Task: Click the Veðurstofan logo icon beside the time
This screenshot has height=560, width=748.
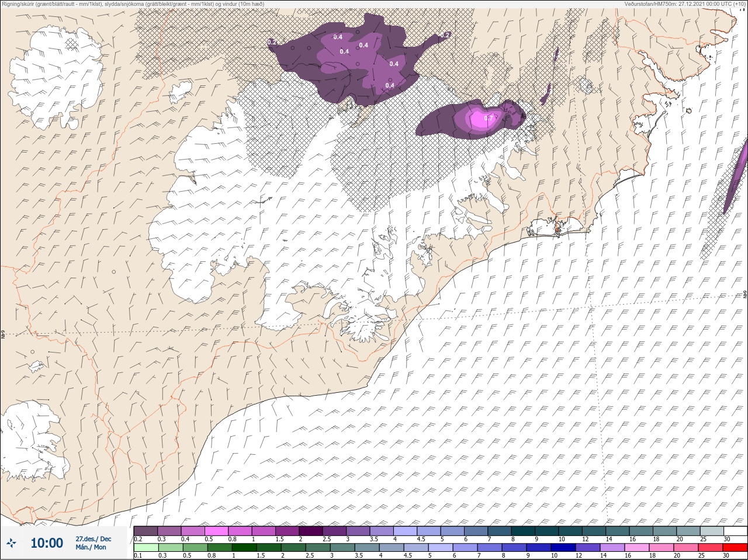Action: click(x=11, y=543)
